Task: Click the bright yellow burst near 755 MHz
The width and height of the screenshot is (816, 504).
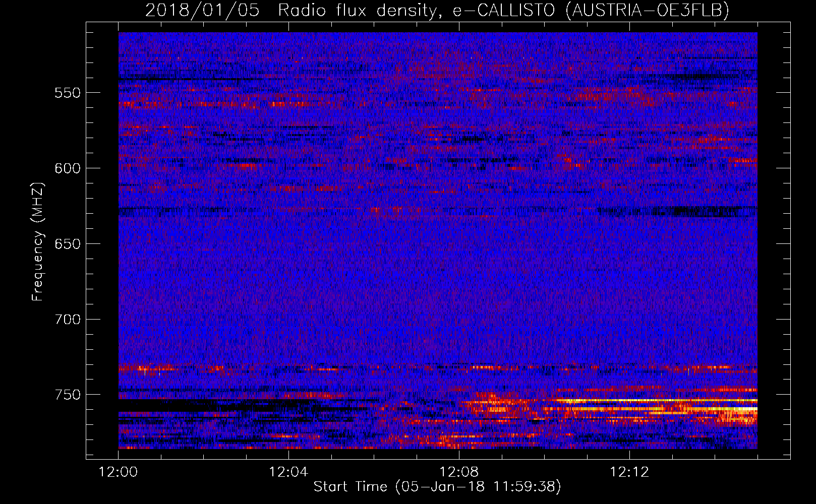Action: 656,400
